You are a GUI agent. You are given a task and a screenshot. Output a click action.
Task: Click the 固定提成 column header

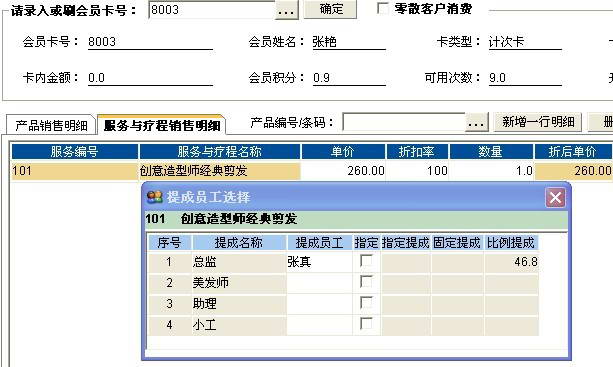coord(457,243)
